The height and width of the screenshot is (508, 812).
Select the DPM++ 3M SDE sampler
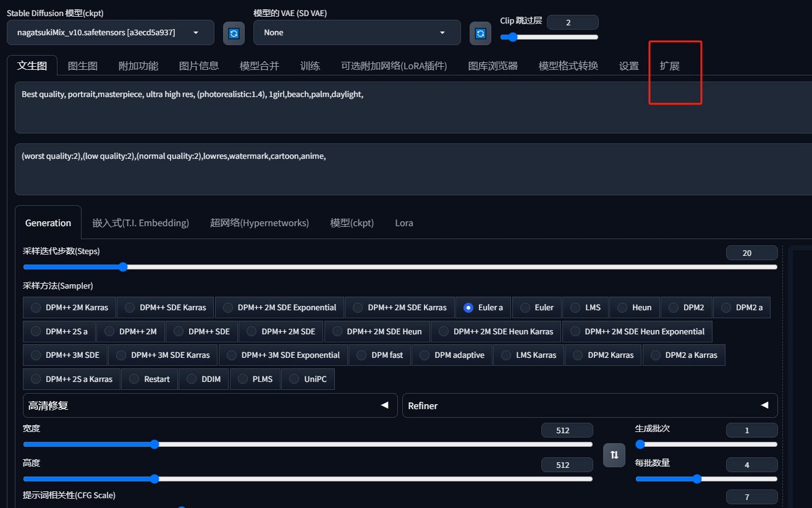(x=65, y=355)
